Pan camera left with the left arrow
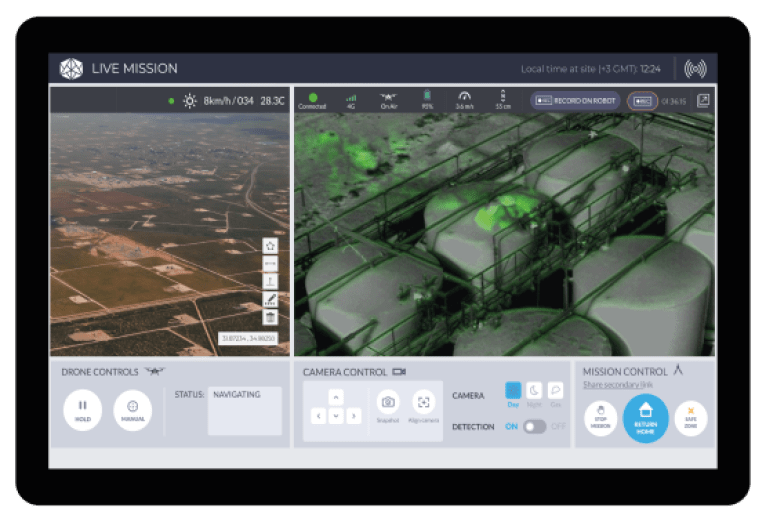 coord(319,416)
